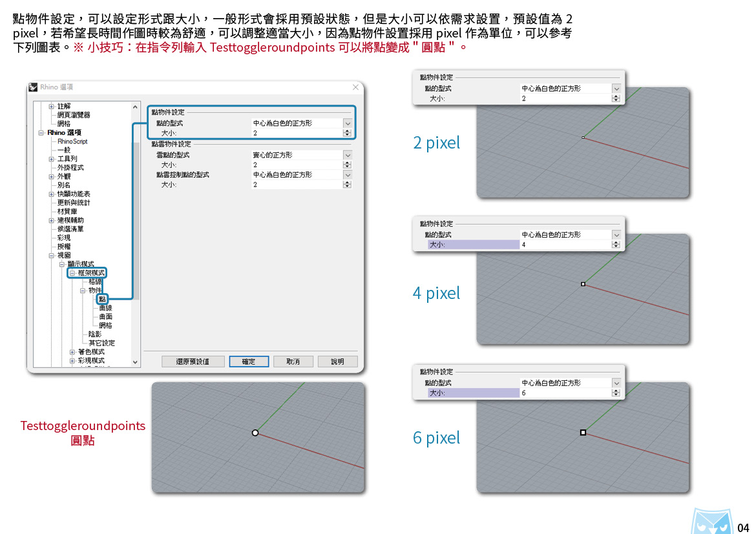The height and width of the screenshot is (534, 756).
Task: Click the page number 04
Action: pyautogui.click(x=743, y=528)
